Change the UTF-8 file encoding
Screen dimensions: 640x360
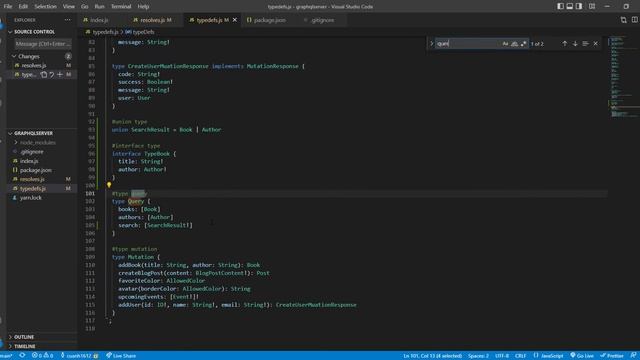click(x=502, y=356)
